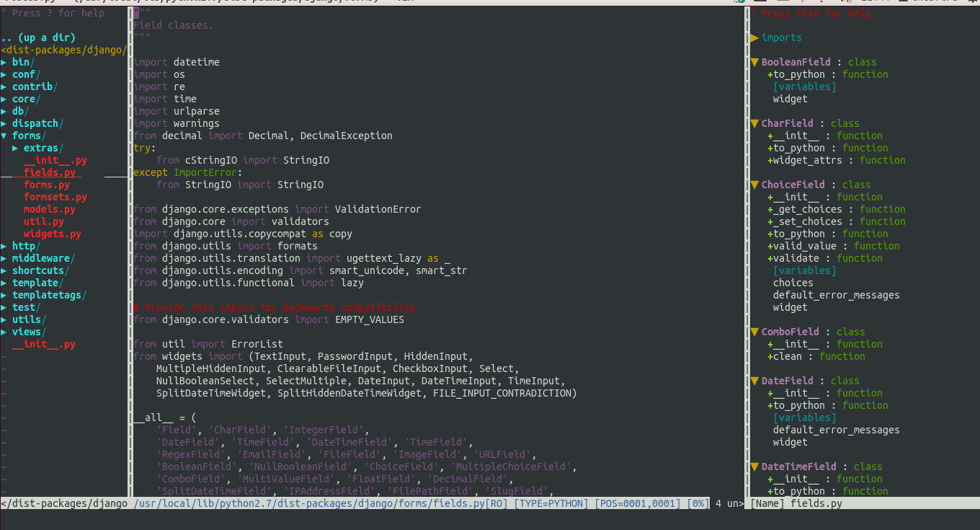Open fields.py in the file tree
The width and height of the screenshot is (980, 530).
(50, 172)
